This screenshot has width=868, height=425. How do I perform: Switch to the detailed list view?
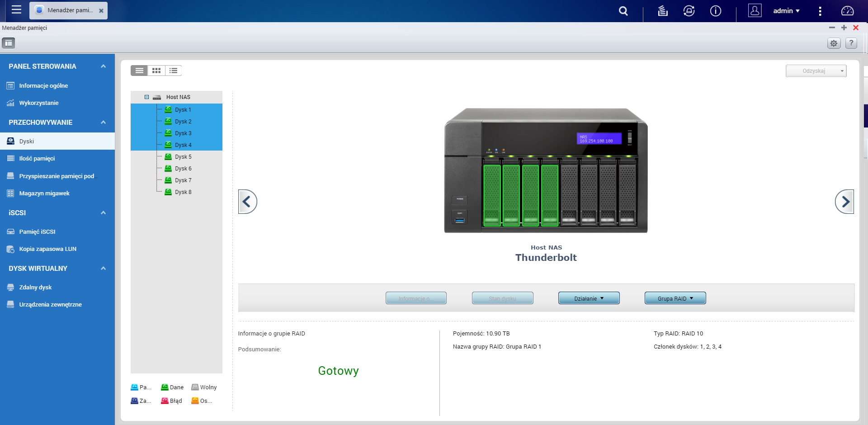pyautogui.click(x=174, y=71)
